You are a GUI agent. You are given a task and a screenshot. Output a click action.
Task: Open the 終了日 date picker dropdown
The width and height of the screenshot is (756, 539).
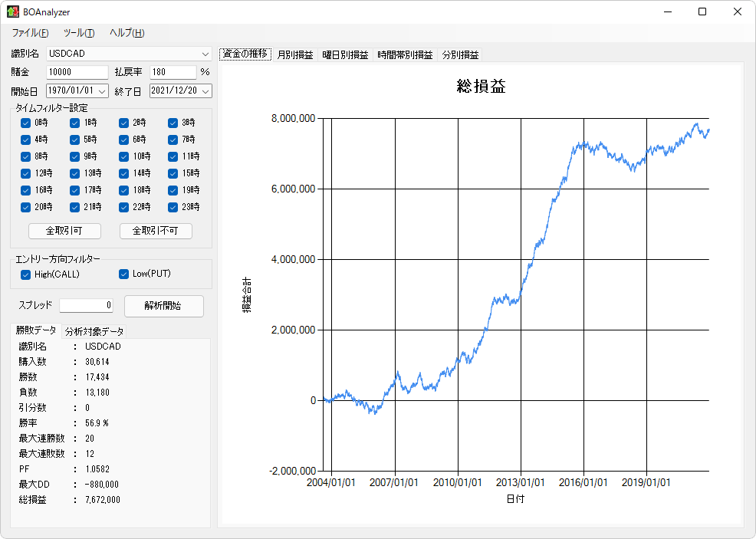(205, 90)
